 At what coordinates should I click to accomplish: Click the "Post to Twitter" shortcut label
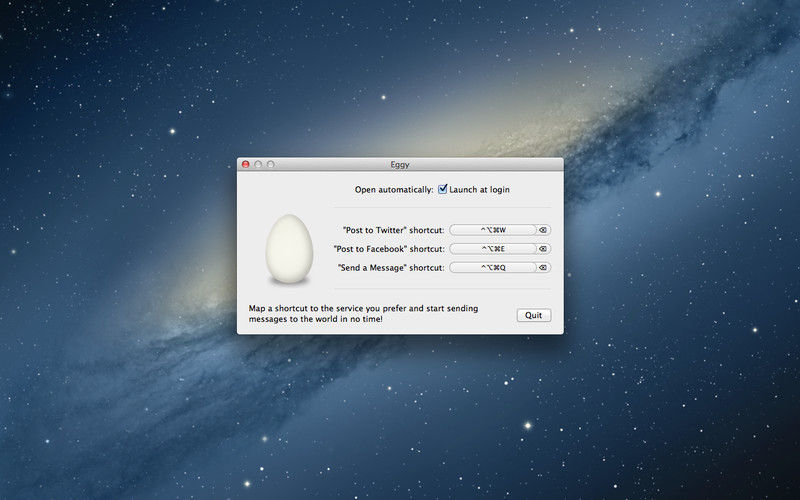click(393, 230)
